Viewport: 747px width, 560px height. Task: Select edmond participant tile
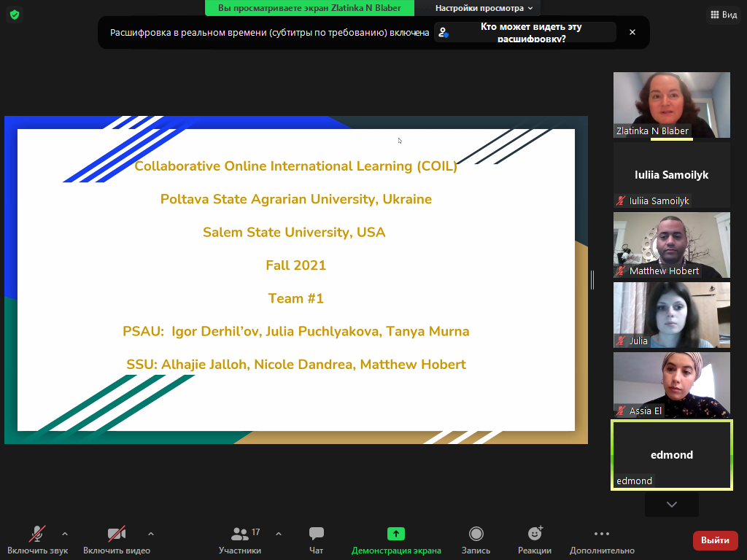click(x=671, y=455)
